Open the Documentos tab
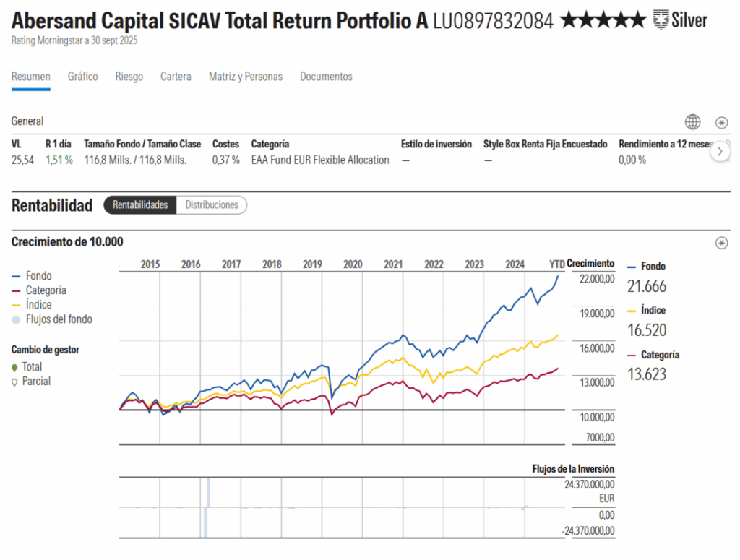Screen dimensions: 740x560 (324, 76)
